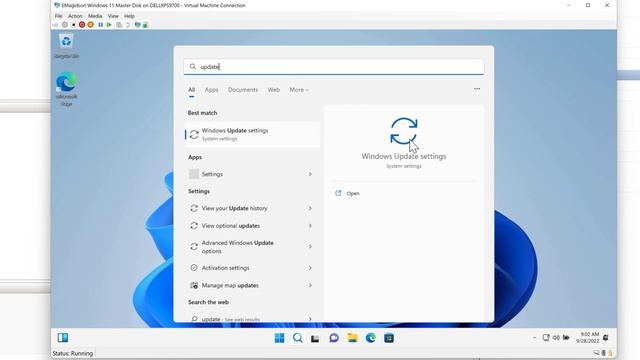This screenshot has height=360, width=640.
Task: Open the Microsoft Edge desktop shortcut
Action: (x=66, y=89)
